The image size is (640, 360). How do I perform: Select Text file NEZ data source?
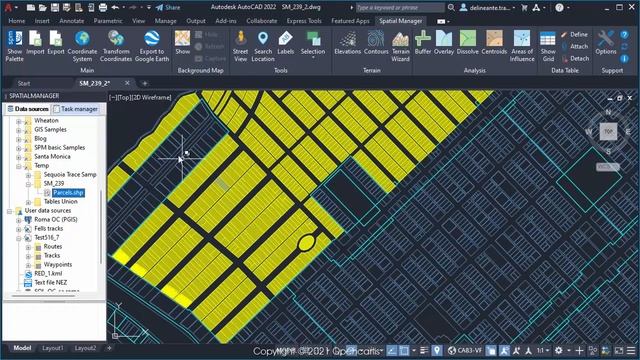point(51,282)
